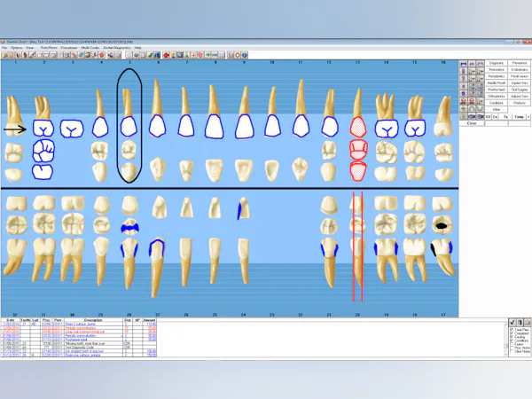
Task: Click the Amount column header in progress notes
Action: [149, 320]
